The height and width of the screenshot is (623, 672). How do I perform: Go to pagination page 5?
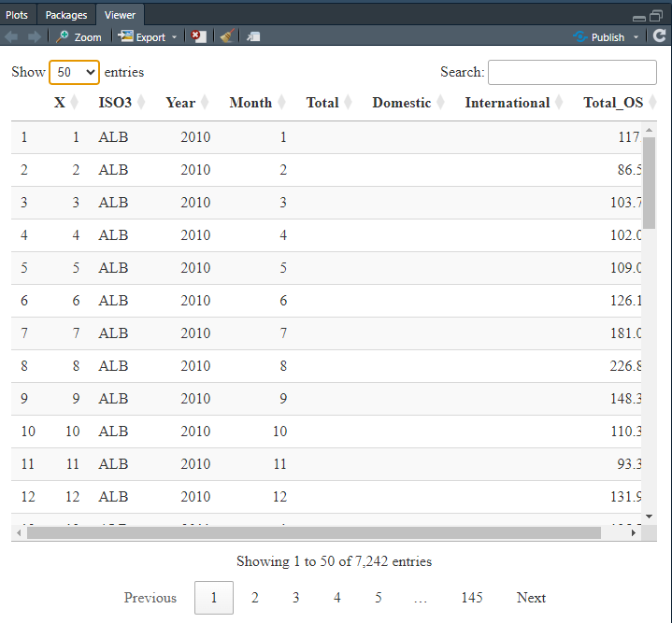[x=379, y=598]
